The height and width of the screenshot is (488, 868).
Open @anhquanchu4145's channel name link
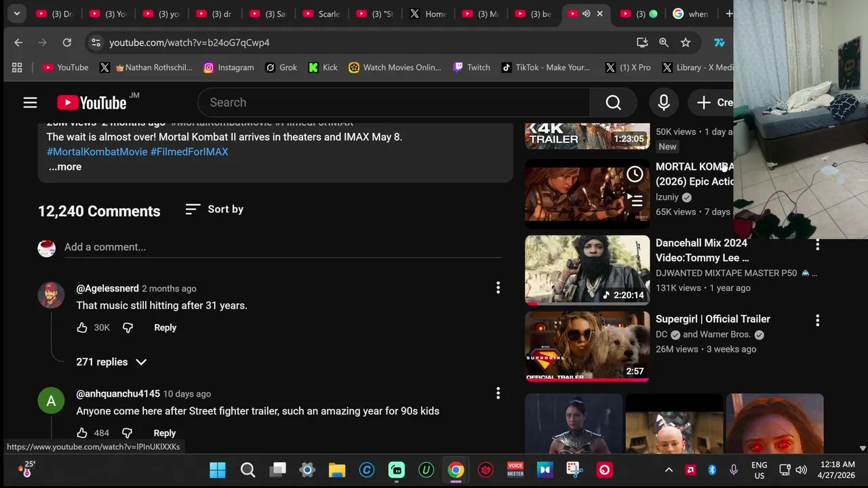118,393
